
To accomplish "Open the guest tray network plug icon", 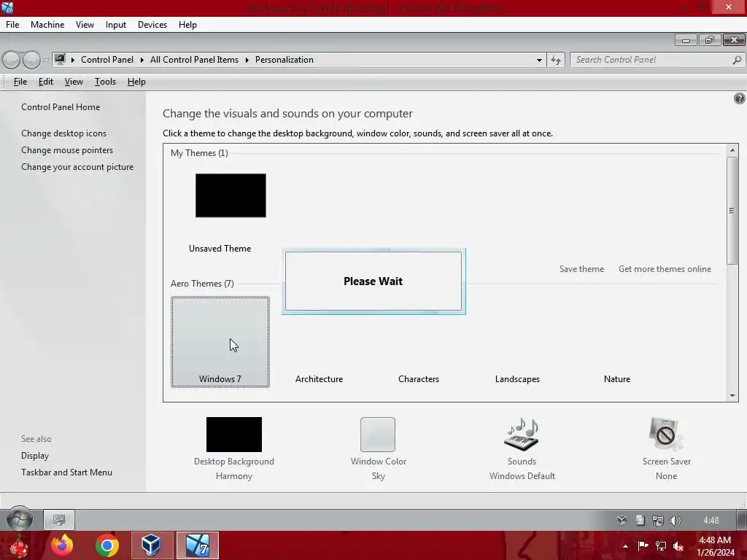I will tap(658, 521).
